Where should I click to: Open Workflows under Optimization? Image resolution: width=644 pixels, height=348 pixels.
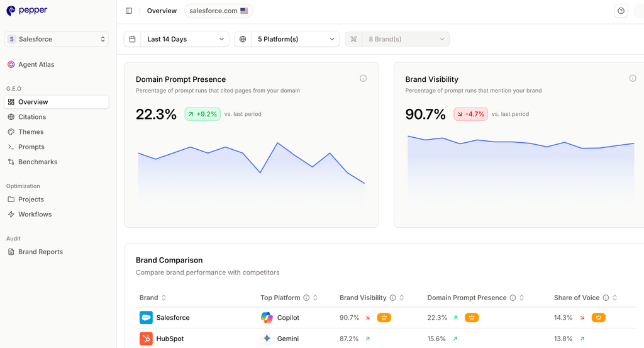[x=57, y=214]
